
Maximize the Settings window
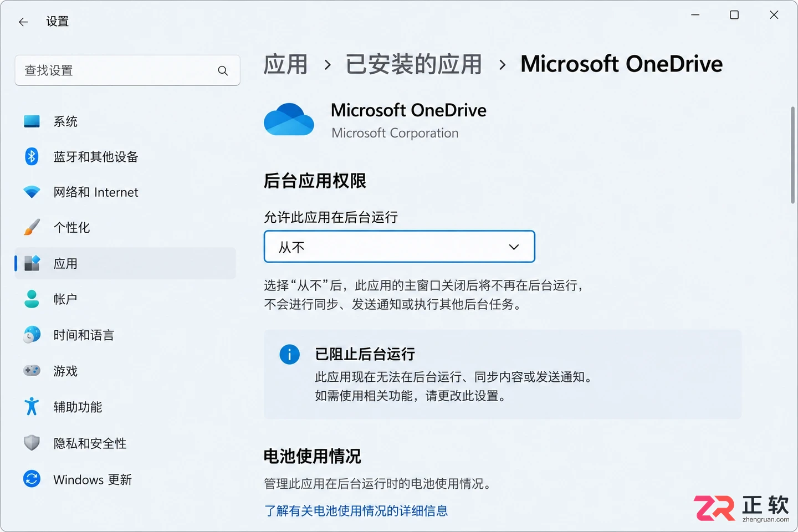(x=734, y=15)
